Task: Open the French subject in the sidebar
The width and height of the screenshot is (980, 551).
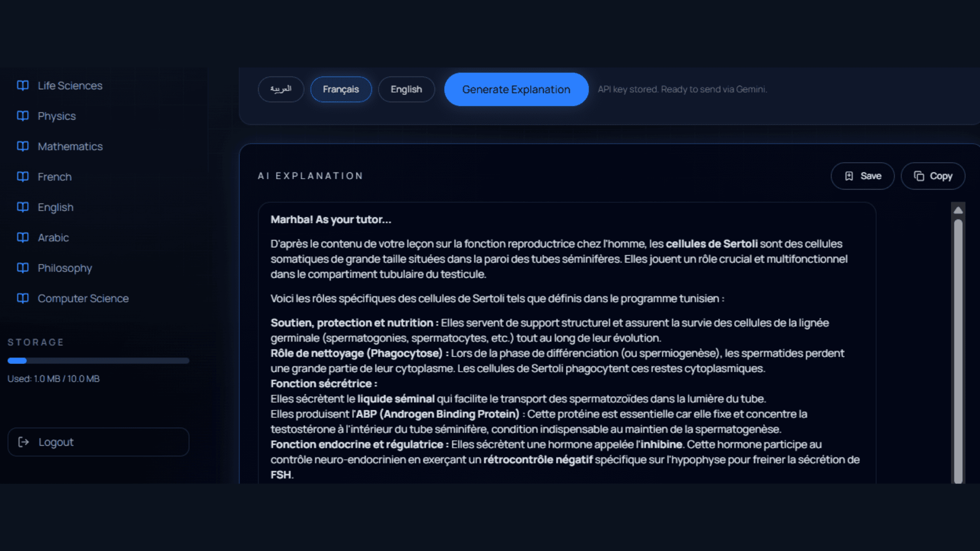Action: (54, 177)
